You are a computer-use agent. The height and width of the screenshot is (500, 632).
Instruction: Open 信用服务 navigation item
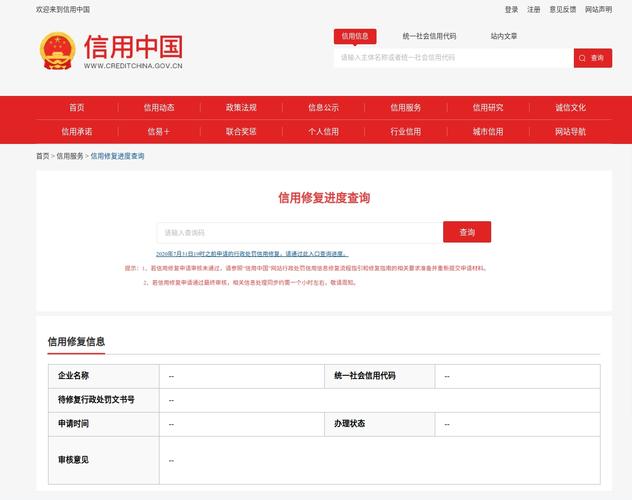click(405, 108)
